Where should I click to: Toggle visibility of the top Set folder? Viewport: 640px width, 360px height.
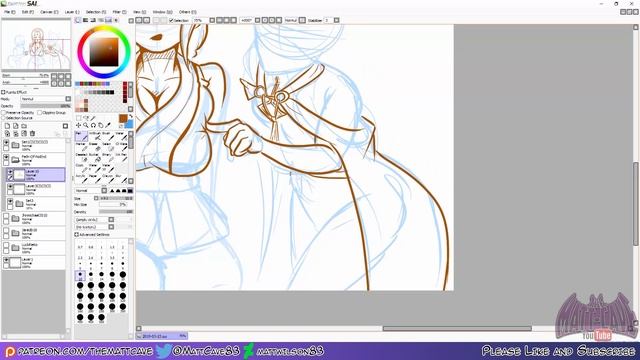pyautogui.click(x=6, y=143)
